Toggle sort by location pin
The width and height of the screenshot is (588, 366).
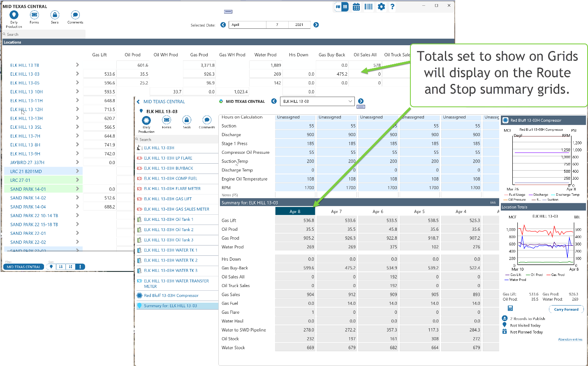(51, 266)
